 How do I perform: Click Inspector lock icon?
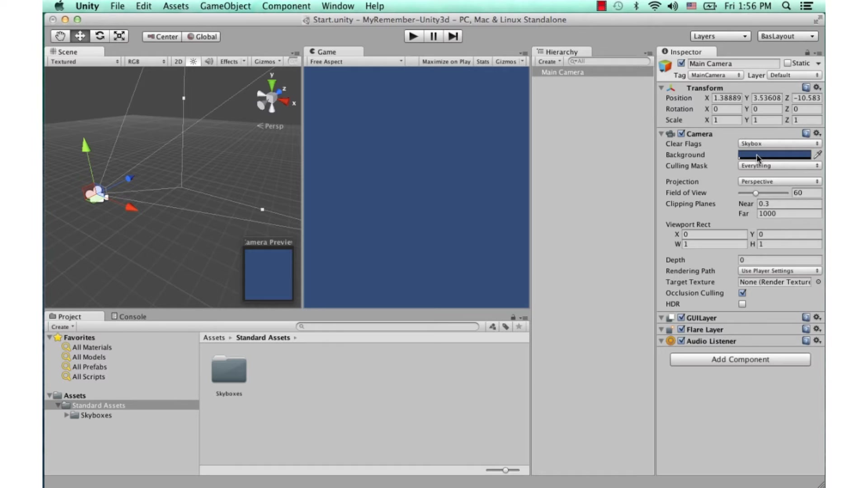pos(807,52)
